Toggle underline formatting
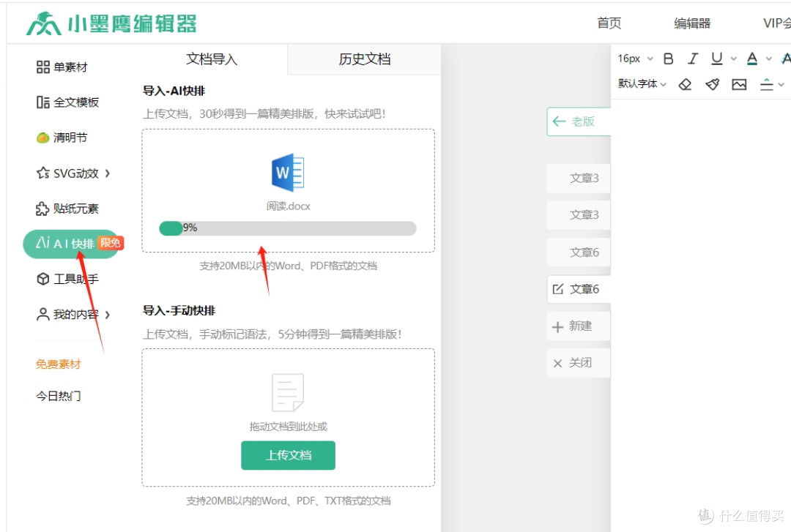791x532 pixels. pos(717,59)
